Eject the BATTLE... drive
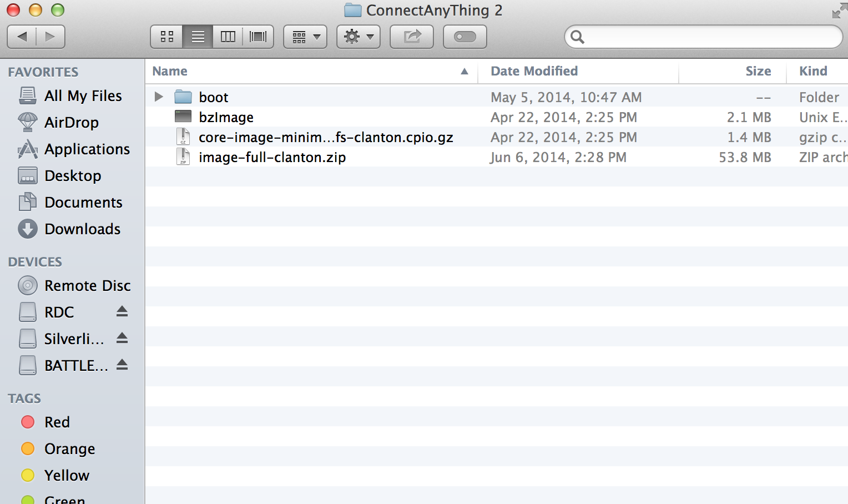The height and width of the screenshot is (504, 848). [x=122, y=365]
